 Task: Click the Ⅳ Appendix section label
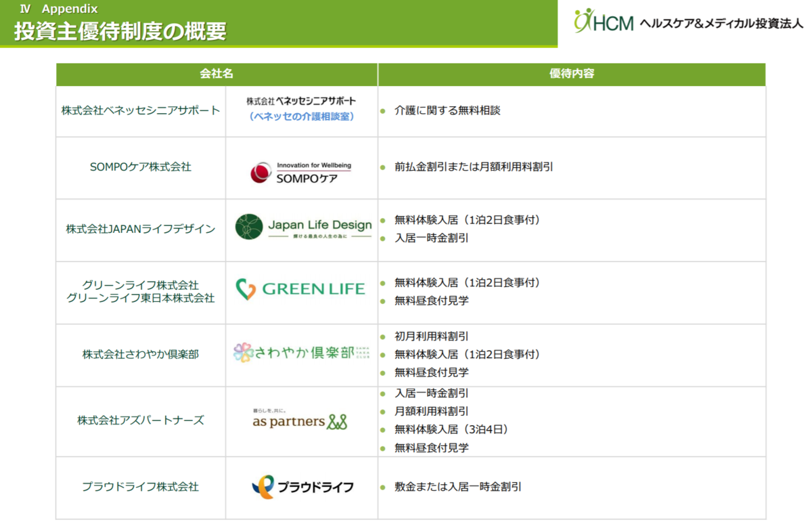59,9
